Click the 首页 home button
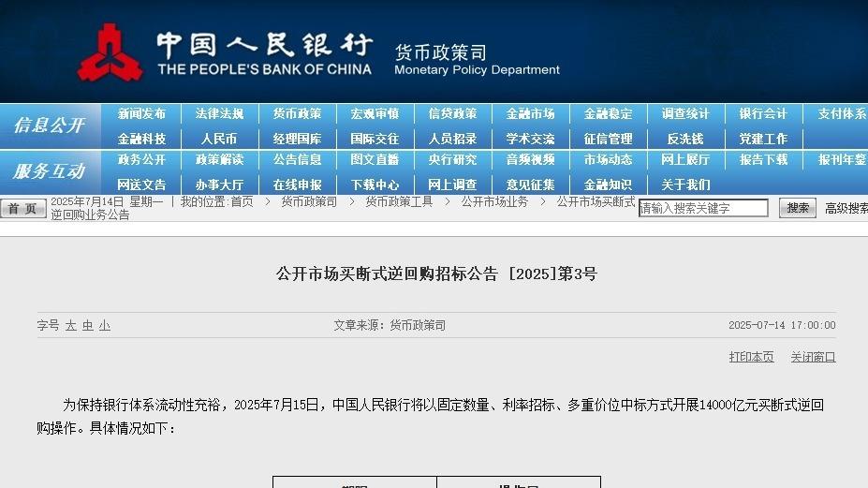868x488 pixels. click(x=22, y=208)
